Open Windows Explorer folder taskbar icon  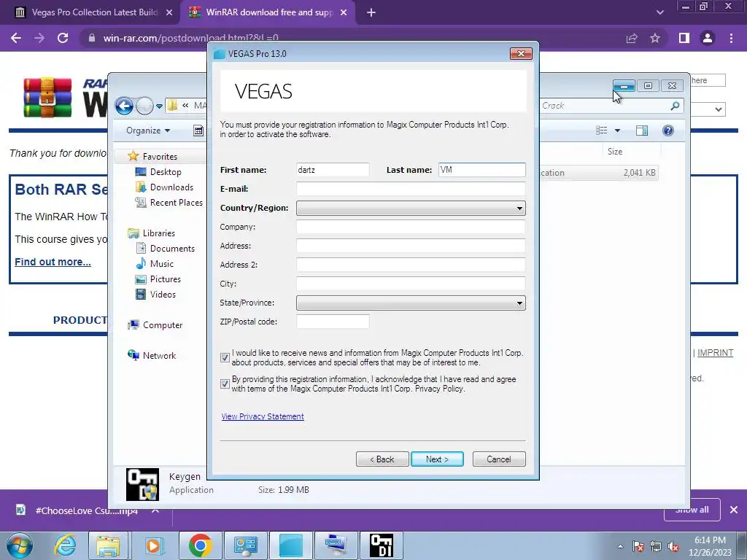(108, 545)
